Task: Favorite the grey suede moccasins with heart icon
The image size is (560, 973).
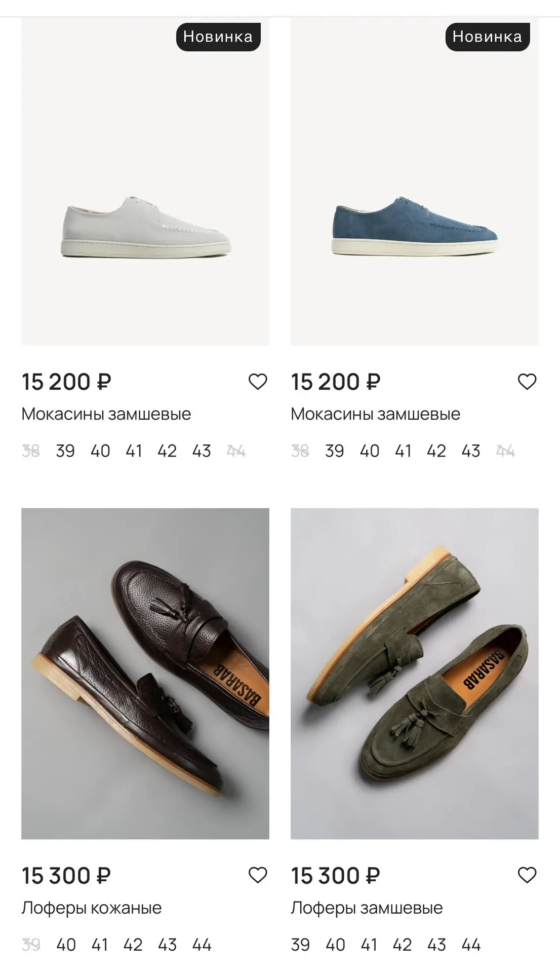Action: point(258,382)
